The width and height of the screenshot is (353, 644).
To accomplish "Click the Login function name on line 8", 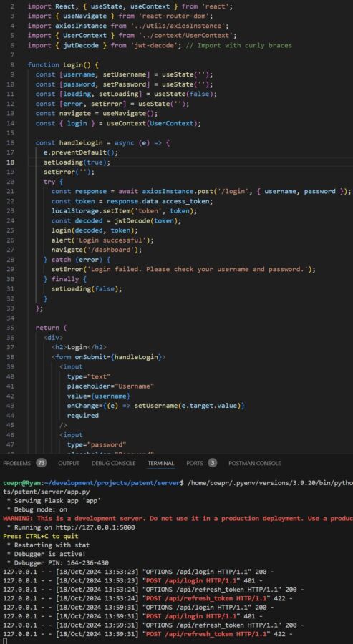I will tap(73, 64).
